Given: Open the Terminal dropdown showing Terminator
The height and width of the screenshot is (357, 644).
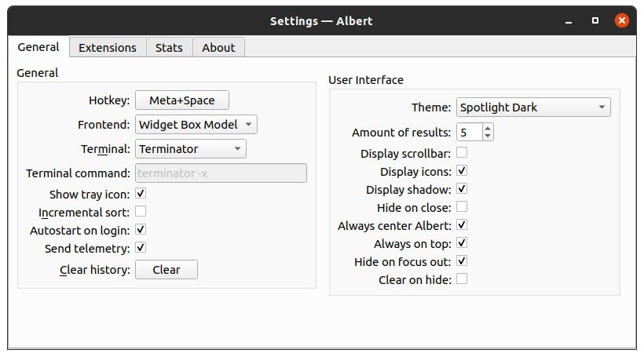Looking at the screenshot, I should coord(191,148).
